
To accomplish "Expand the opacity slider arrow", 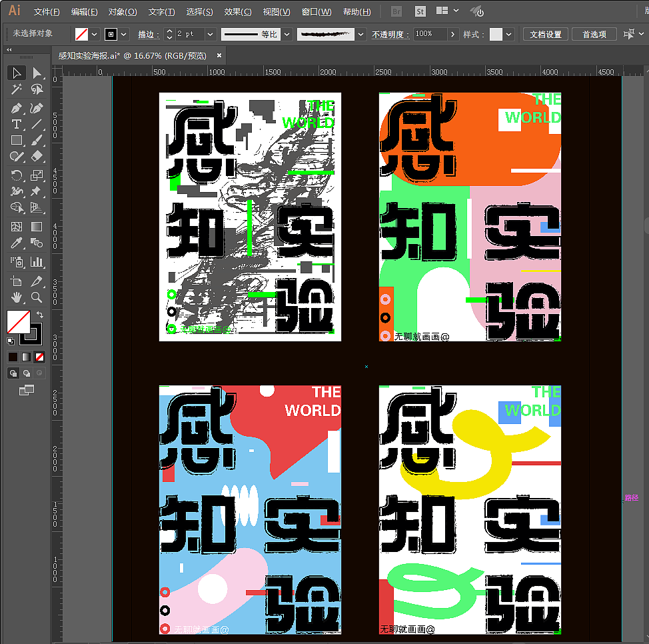I will [x=453, y=35].
